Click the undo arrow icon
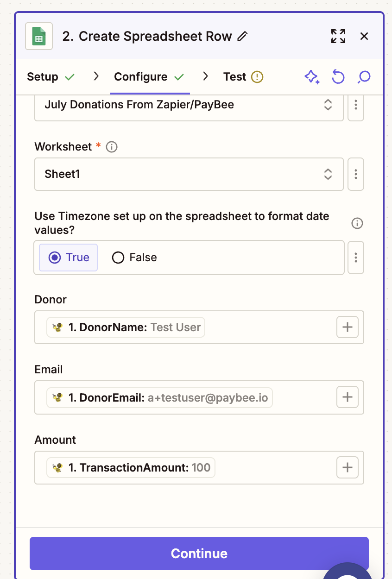The width and height of the screenshot is (392, 579). [x=338, y=77]
